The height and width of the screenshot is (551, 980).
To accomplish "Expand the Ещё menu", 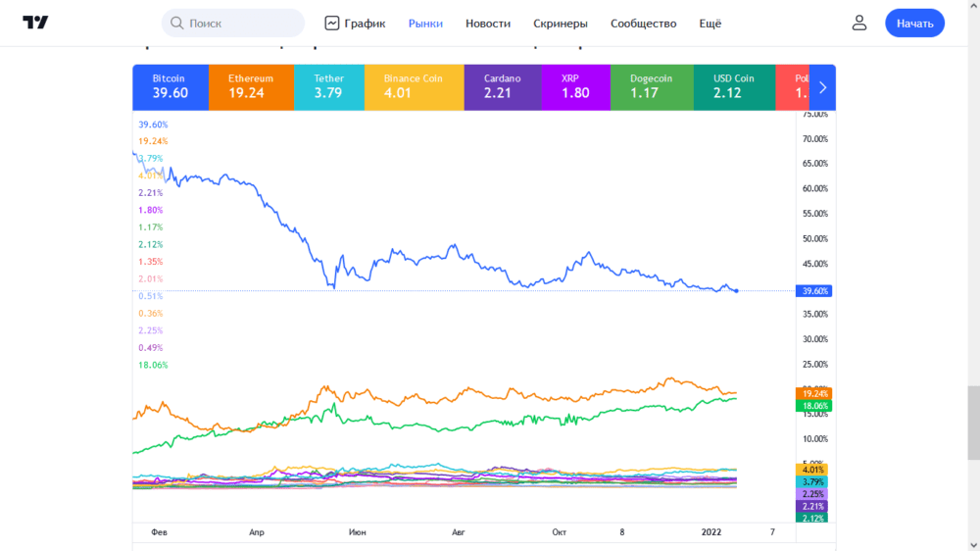I will (710, 23).
